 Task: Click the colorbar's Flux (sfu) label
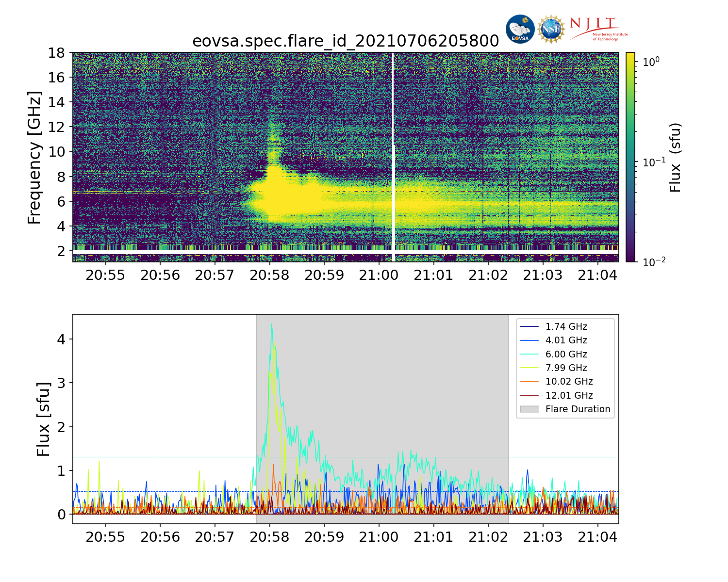(675, 157)
